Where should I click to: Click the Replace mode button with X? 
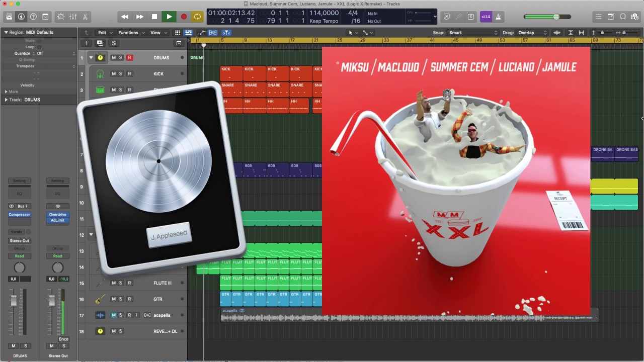click(x=446, y=17)
